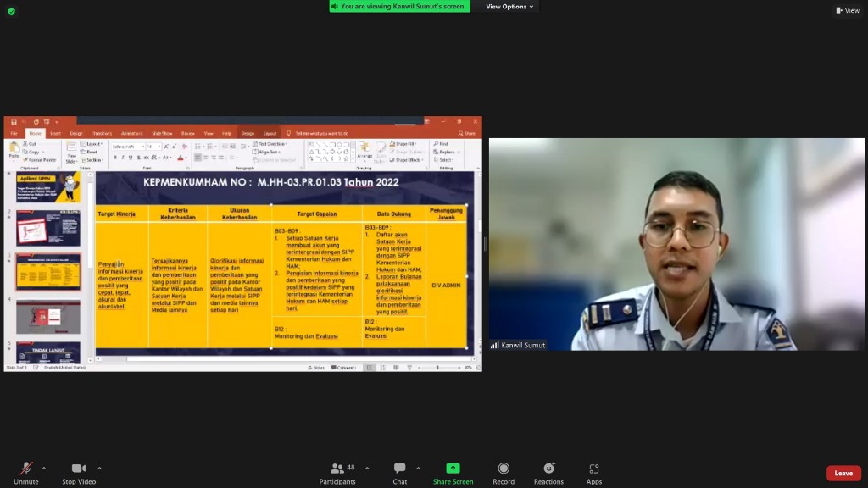Click the green Share Screen icon

(453, 469)
